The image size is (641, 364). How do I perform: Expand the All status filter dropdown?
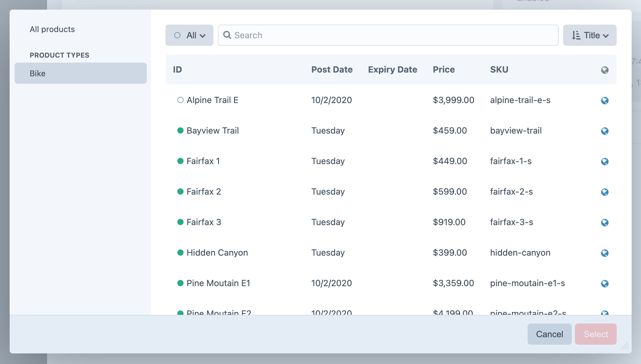pos(189,35)
